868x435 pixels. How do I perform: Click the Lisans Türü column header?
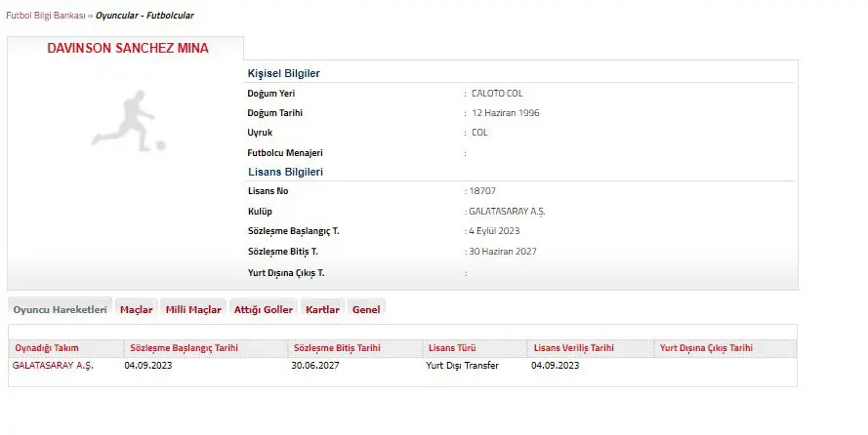coord(453,348)
